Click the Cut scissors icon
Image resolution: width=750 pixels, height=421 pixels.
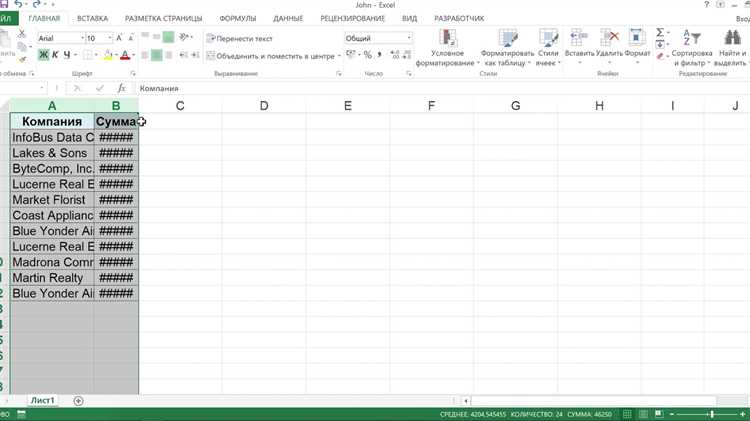point(22,34)
